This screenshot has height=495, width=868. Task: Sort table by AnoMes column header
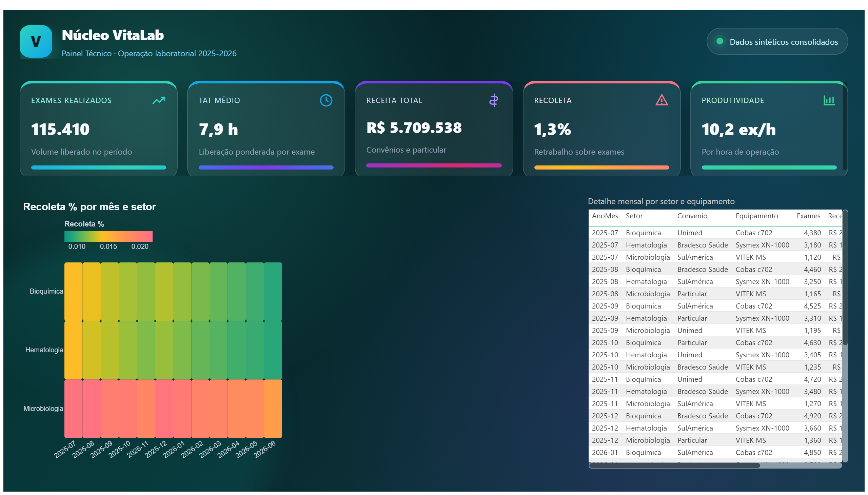tap(605, 216)
